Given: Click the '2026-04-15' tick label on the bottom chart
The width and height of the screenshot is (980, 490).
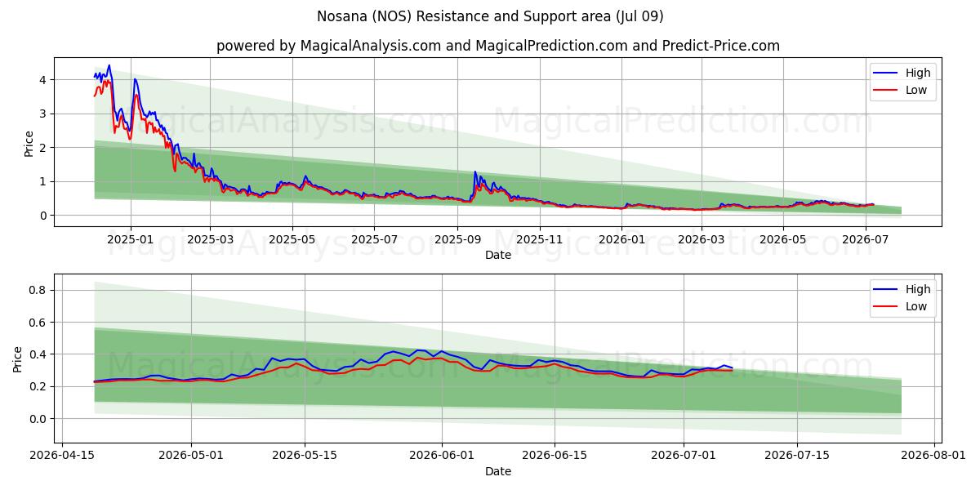Looking at the screenshot, I should [62, 456].
